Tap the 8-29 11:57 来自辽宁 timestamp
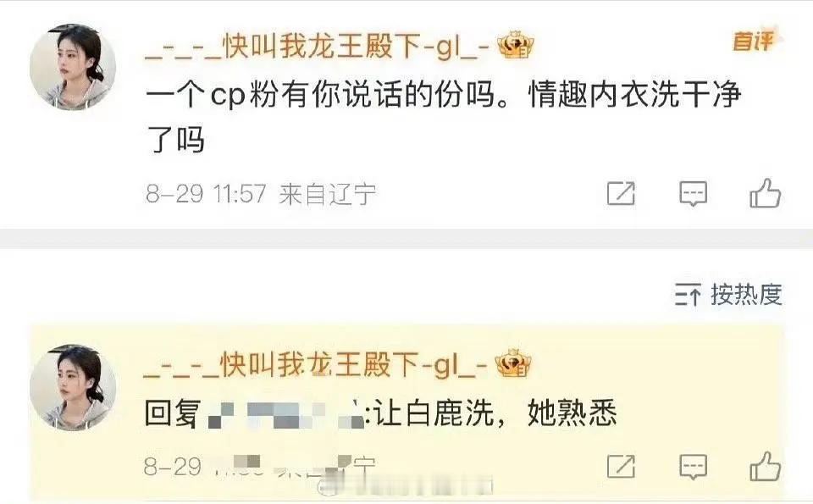 tap(260, 195)
